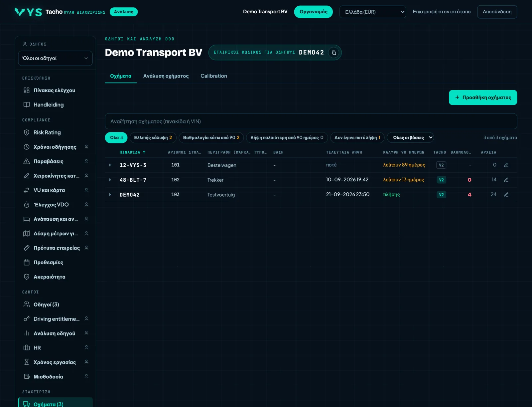Click the pencil icon for vehicle DEM042
532x407 pixels.
click(506, 195)
